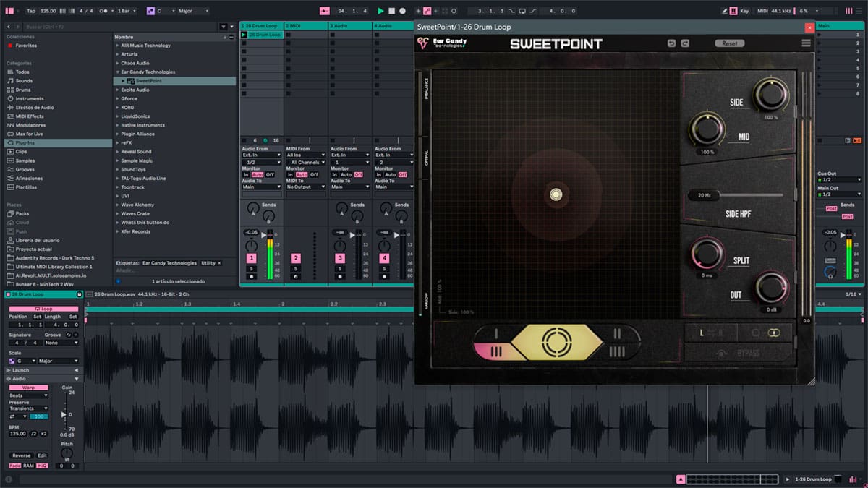Launch the 26 Drum Loop clip

pos(244,35)
